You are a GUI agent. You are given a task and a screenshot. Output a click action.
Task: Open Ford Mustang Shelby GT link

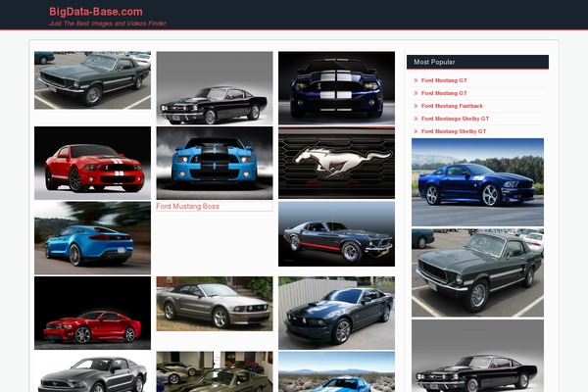(454, 131)
